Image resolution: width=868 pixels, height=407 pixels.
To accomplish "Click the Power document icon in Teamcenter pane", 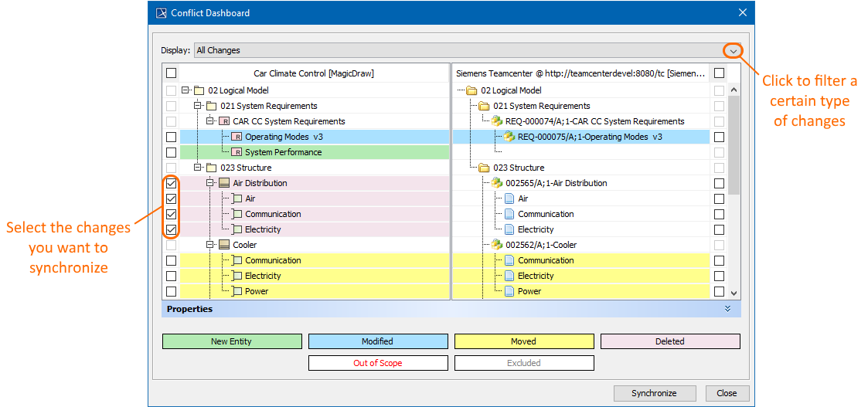I will pos(509,291).
